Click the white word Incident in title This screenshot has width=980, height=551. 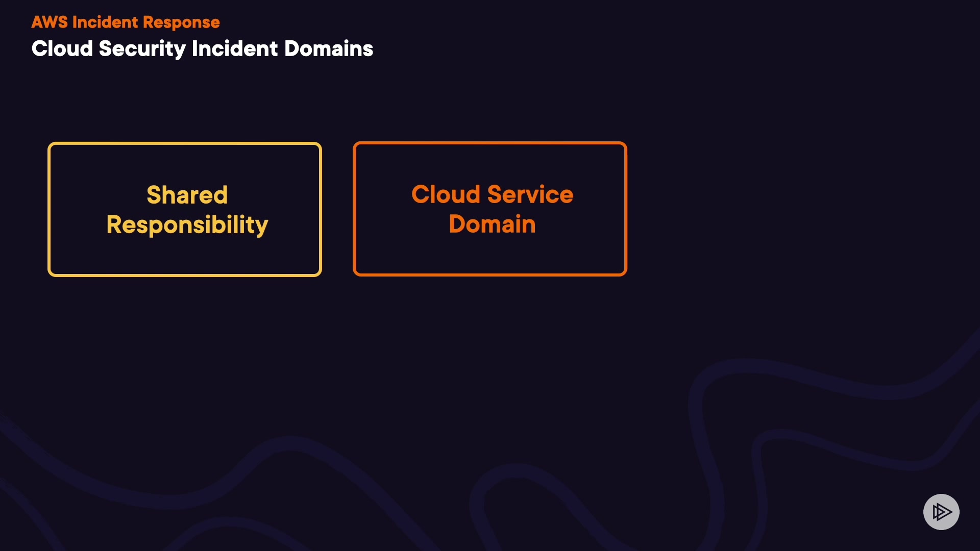point(234,49)
